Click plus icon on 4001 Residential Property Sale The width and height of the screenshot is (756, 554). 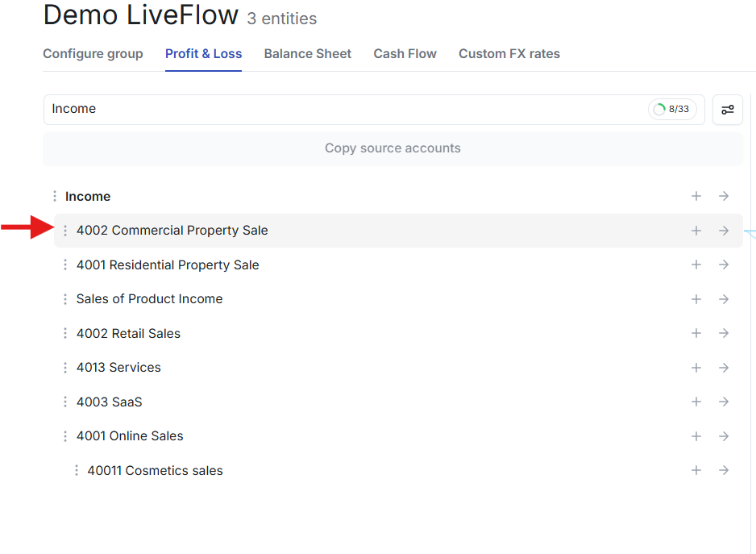[x=696, y=265]
